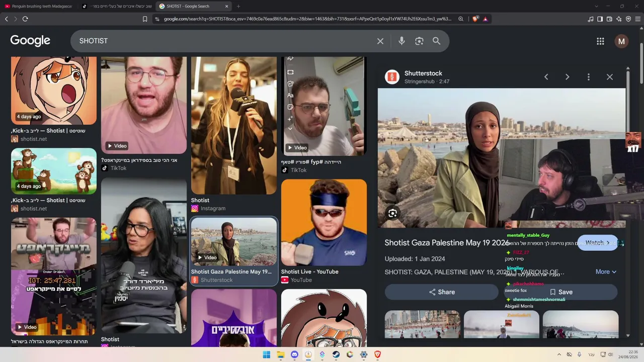Image resolution: width=644 pixels, height=362 pixels.
Task: Open the Shotist Instagram woman with microphone image
Action: [x=234, y=126]
